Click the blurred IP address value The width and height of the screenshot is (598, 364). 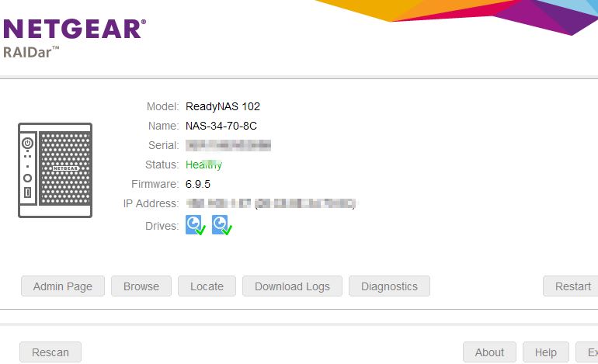click(x=271, y=203)
